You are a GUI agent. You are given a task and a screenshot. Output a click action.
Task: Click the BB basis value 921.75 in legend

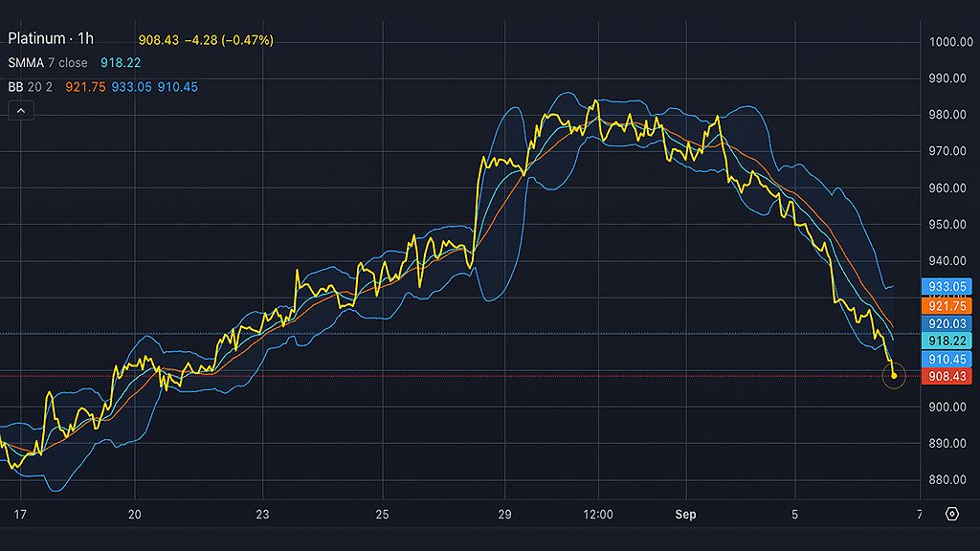click(x=85, y=87)
